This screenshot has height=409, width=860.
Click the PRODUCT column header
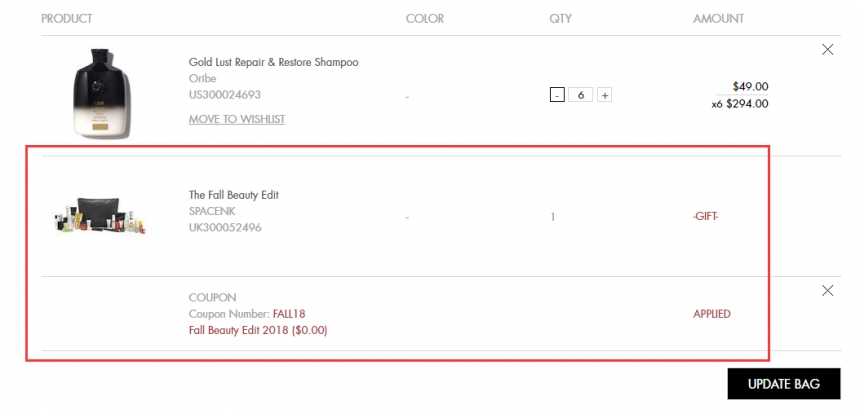pos(66,19)
